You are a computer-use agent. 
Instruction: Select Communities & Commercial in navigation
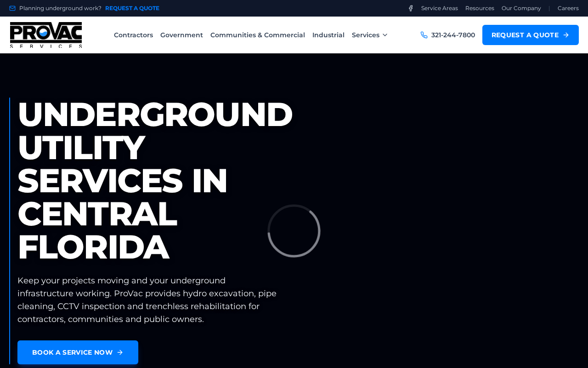(x=258, y=35)
